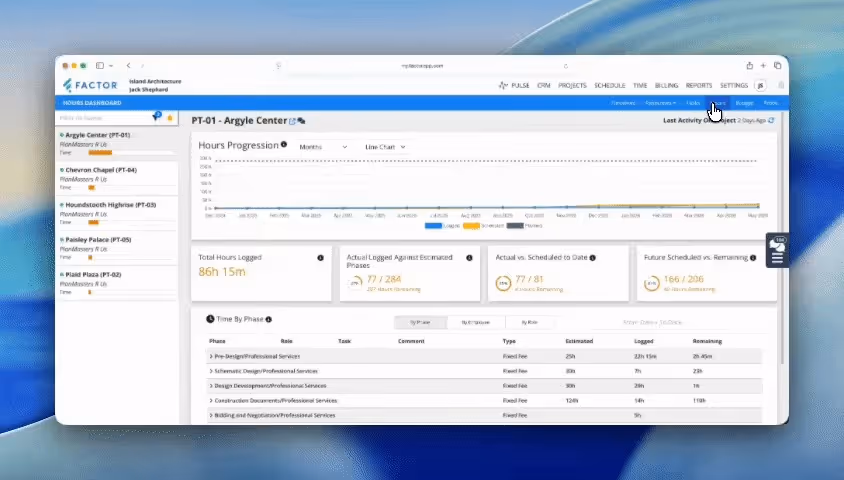Show browser tab overview
This screenshot has width=844, height=480.
[x=777, y=66]
